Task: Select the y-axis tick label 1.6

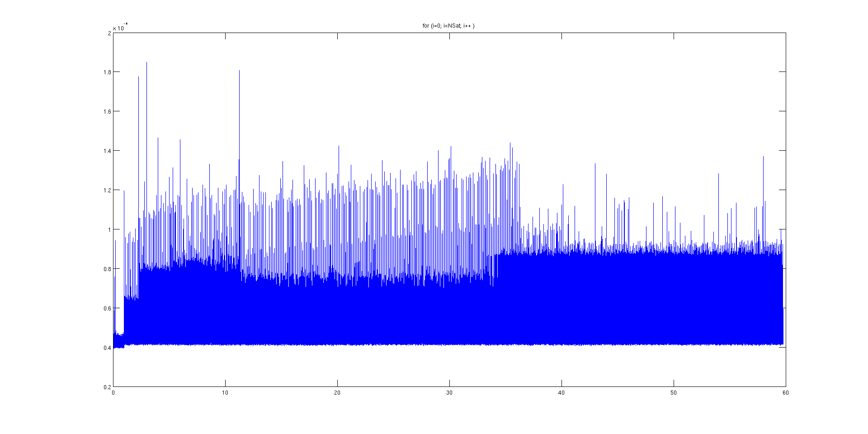Action: click(107, 111)
